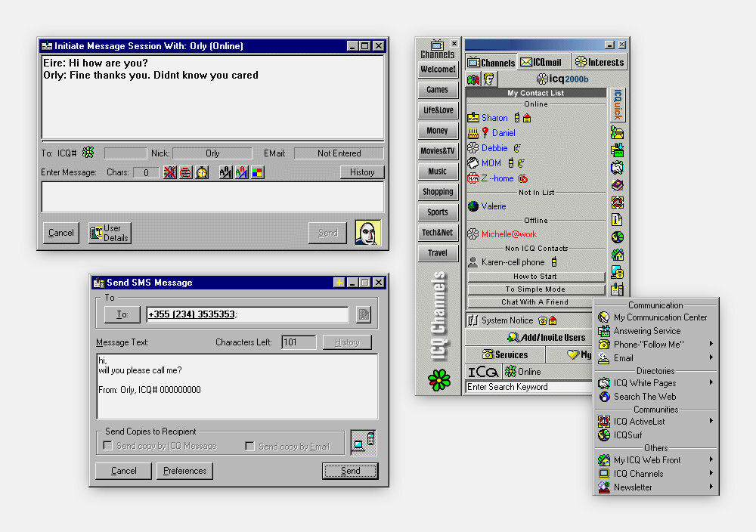This screenshot has width=756, height=532.
Task: Choose My Communication Center from the menu
Action: (655, 317)
